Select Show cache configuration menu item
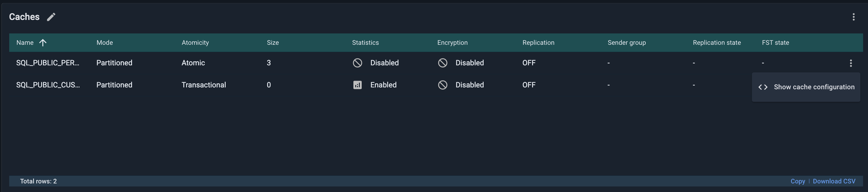Image resolution: width=868 pixels, height=192 pixels. coord(814,87)
